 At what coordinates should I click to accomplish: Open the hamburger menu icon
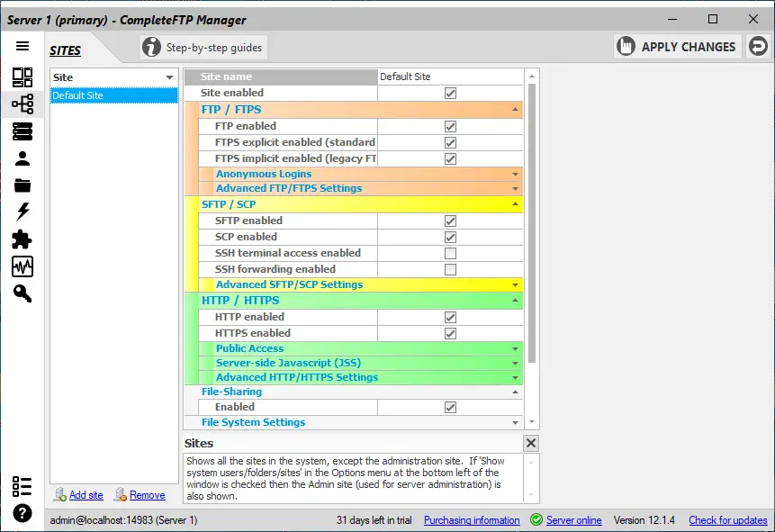[x=23, y=46]
